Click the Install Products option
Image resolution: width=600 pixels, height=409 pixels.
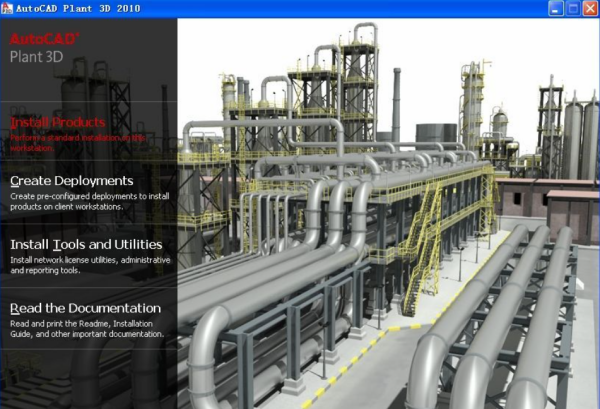[57, 122]
